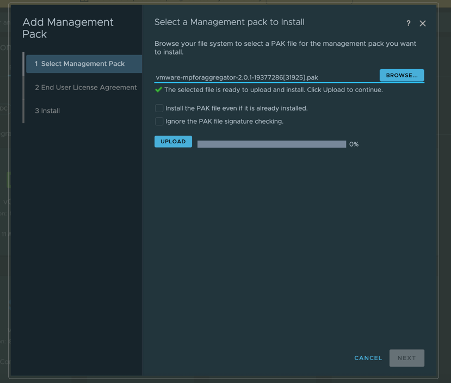The width and height of the screenshot is (451, 383).
Task: Click the Browse your file system description
Action: coord(285,48)
